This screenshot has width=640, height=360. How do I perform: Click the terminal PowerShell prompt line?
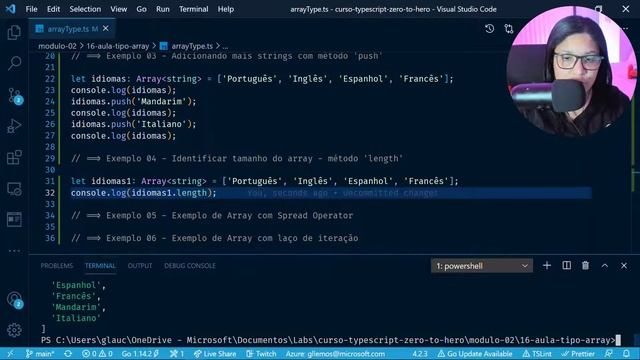click(331, 340)
